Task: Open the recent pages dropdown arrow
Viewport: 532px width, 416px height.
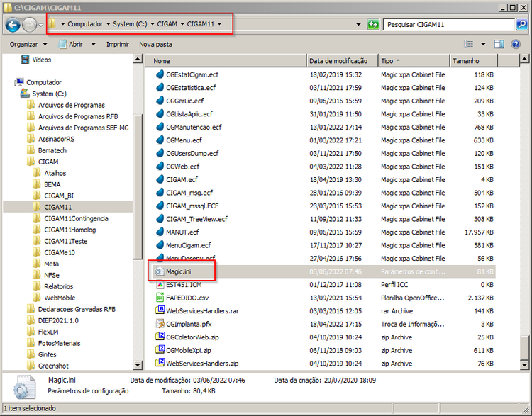Action: pyautogui.click(x=41, y=25)
